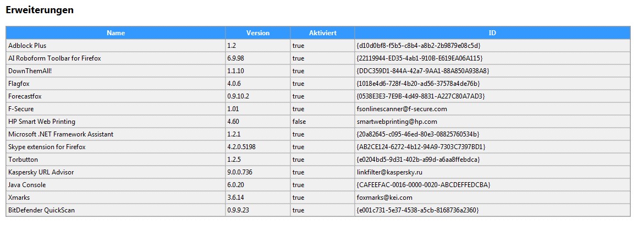Select the AI Roboform Toolbar for Firefox entry

point(54,58)
